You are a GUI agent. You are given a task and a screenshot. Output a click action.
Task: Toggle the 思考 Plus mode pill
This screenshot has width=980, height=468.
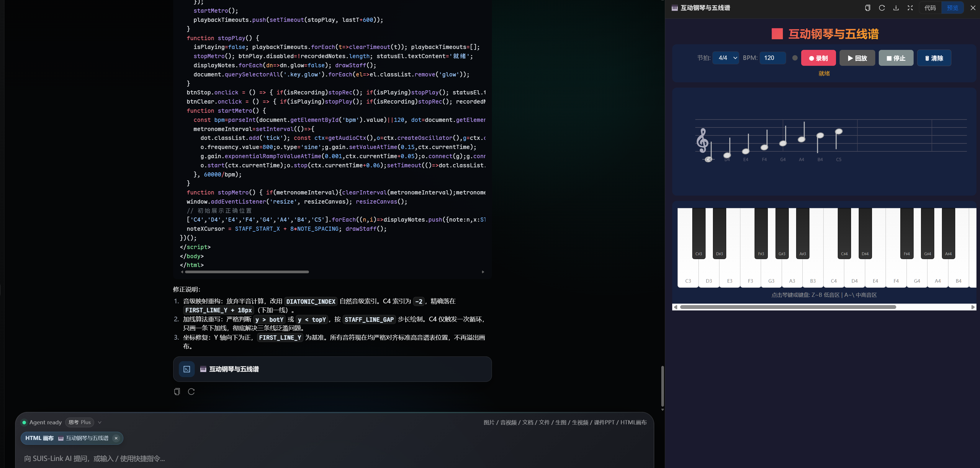79,422
